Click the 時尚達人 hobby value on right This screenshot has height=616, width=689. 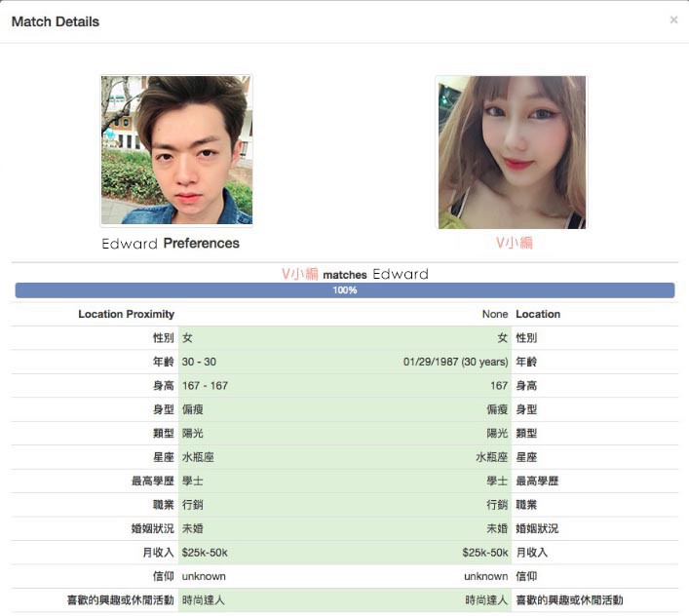[486, 600]
